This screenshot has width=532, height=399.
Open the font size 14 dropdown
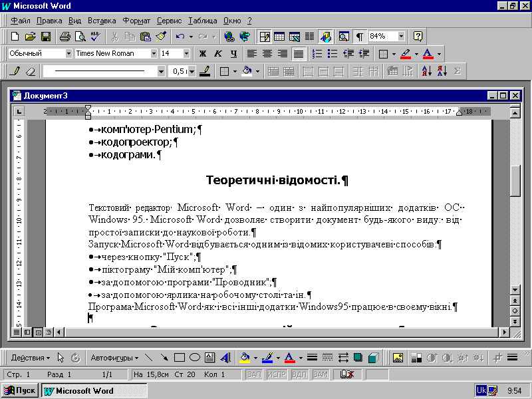coord(186,54)
